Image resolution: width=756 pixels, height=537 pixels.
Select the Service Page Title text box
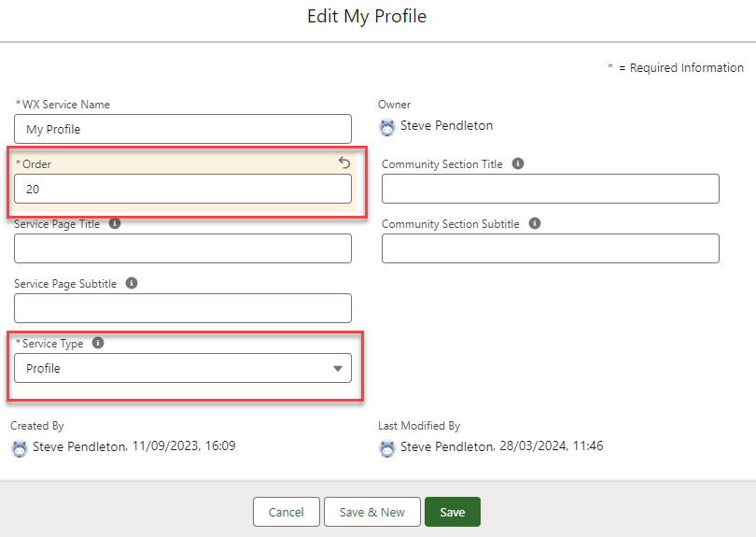point(183,248)
